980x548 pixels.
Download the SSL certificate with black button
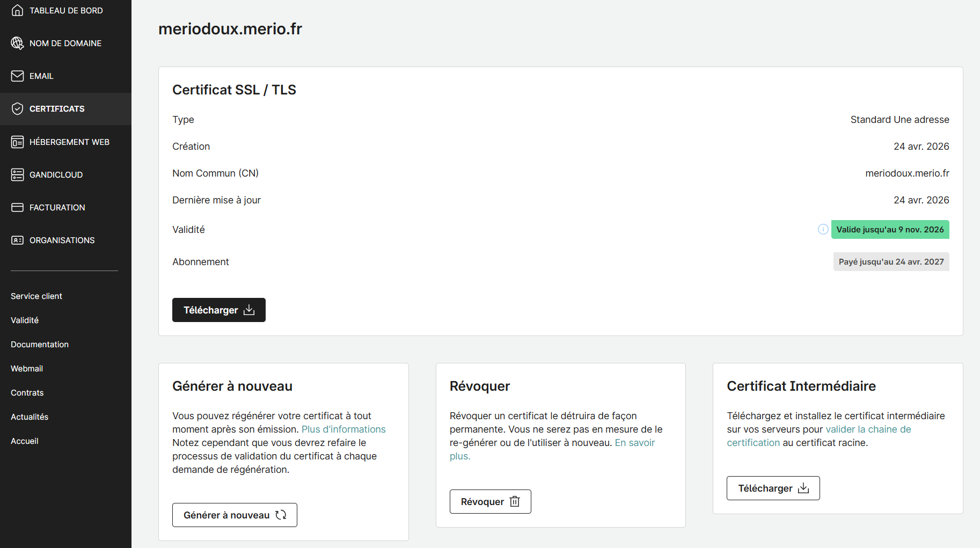click(x=218, y=310)
